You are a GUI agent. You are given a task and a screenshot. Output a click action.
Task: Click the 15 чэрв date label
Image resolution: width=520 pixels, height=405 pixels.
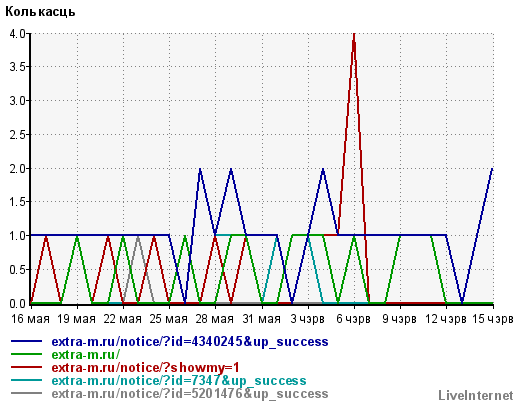pyautogui.click(x=493, y=319)
